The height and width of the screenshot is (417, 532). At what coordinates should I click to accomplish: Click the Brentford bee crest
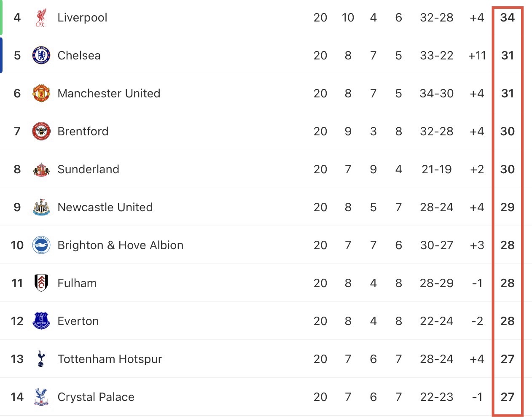41,131
